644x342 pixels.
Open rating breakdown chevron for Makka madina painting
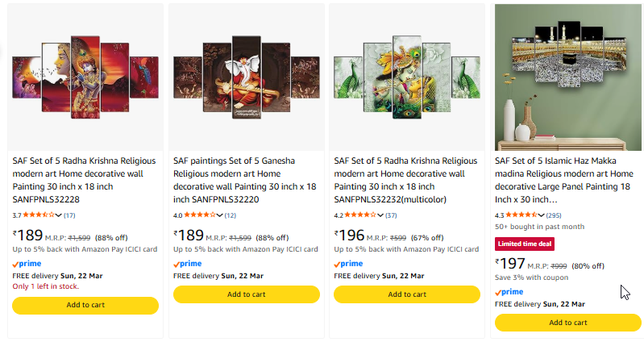(541, 215)
